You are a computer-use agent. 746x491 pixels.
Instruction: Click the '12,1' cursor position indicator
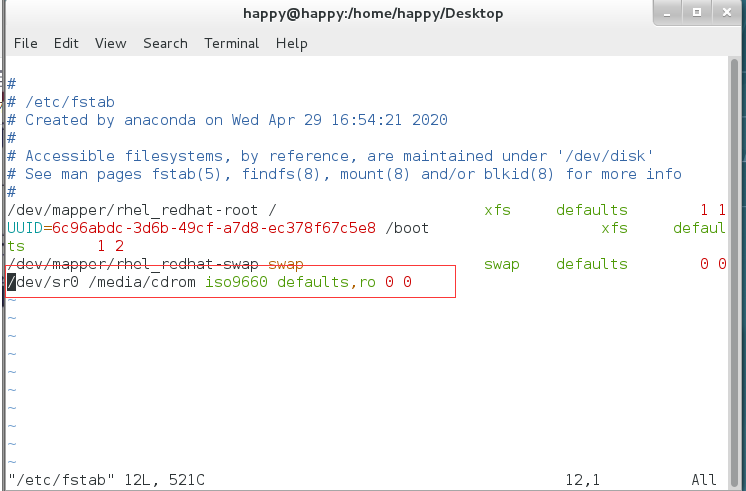pos(582,480)
